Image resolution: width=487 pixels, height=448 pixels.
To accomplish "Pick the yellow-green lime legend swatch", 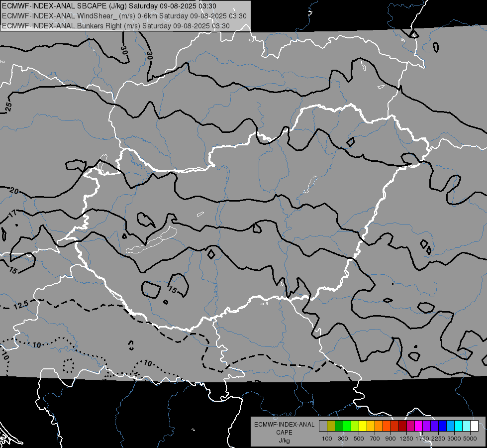I will [x=355, y=426].
